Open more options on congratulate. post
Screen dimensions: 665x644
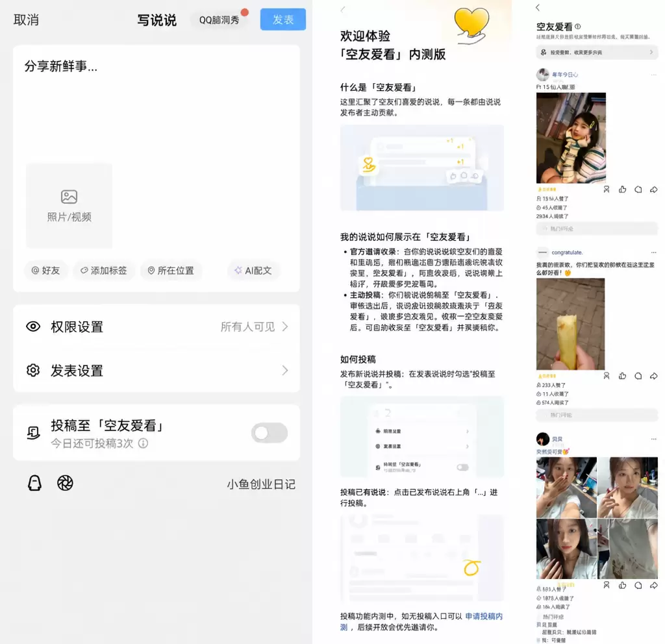pos(653,253)
